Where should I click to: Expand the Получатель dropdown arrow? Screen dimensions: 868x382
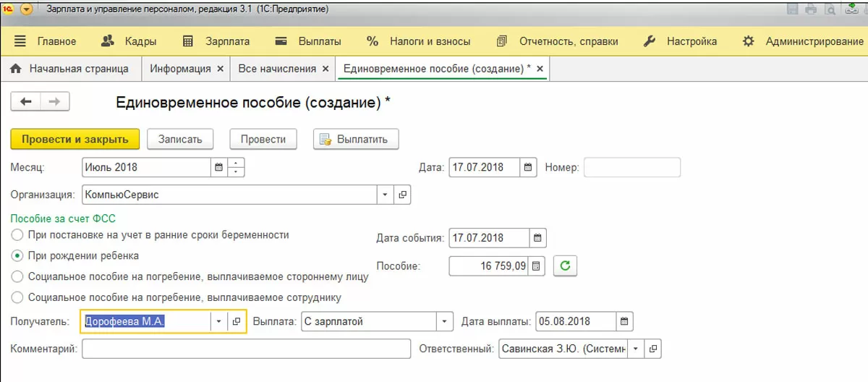pyautogui.click(x=218, y=321)
